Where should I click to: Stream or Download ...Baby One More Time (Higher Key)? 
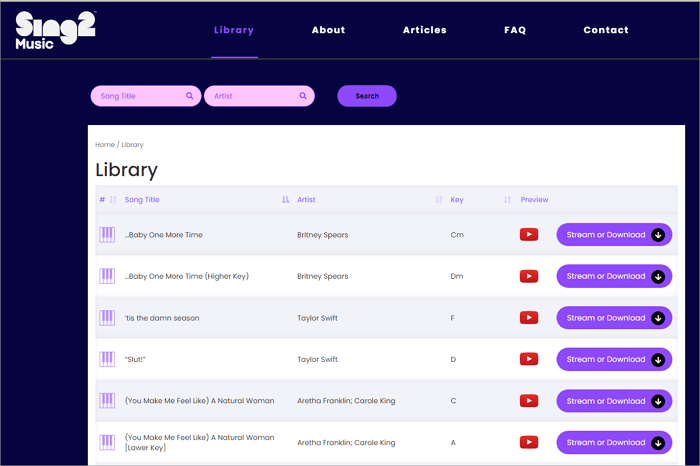coord(614,276)
